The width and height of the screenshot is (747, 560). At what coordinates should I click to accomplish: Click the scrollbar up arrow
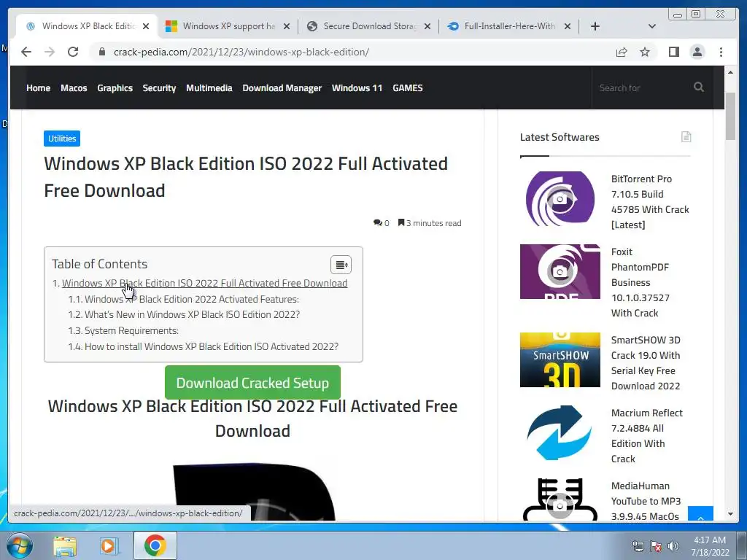pyautogui.click(x=730, y=72)
